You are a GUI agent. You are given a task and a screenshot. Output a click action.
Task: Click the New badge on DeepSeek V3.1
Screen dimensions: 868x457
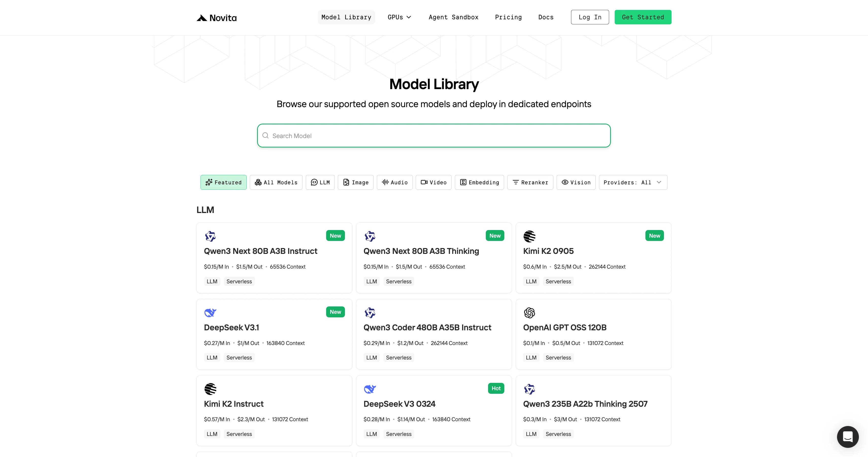335,312
